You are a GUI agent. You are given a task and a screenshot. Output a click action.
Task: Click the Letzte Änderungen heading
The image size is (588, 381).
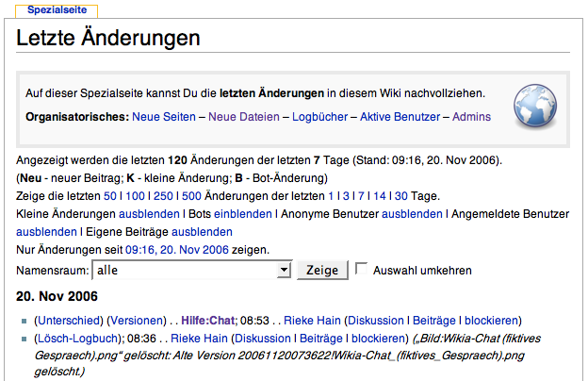click(108, 38)
